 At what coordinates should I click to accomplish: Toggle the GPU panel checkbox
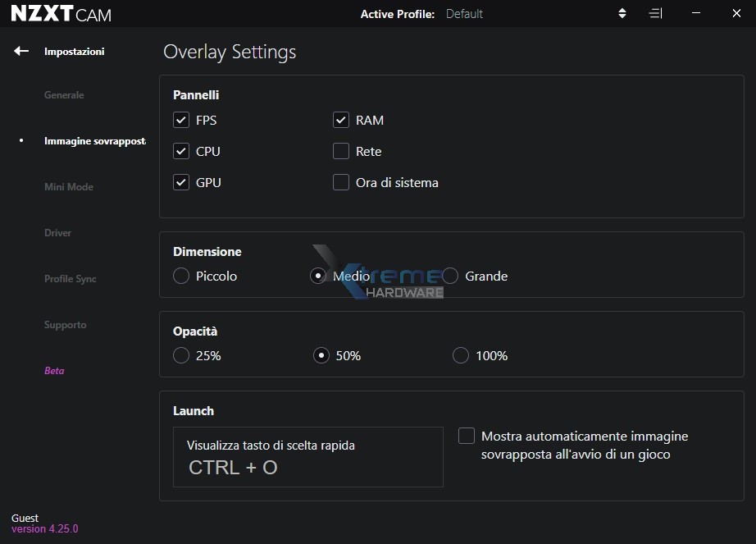tap(181, 183)
